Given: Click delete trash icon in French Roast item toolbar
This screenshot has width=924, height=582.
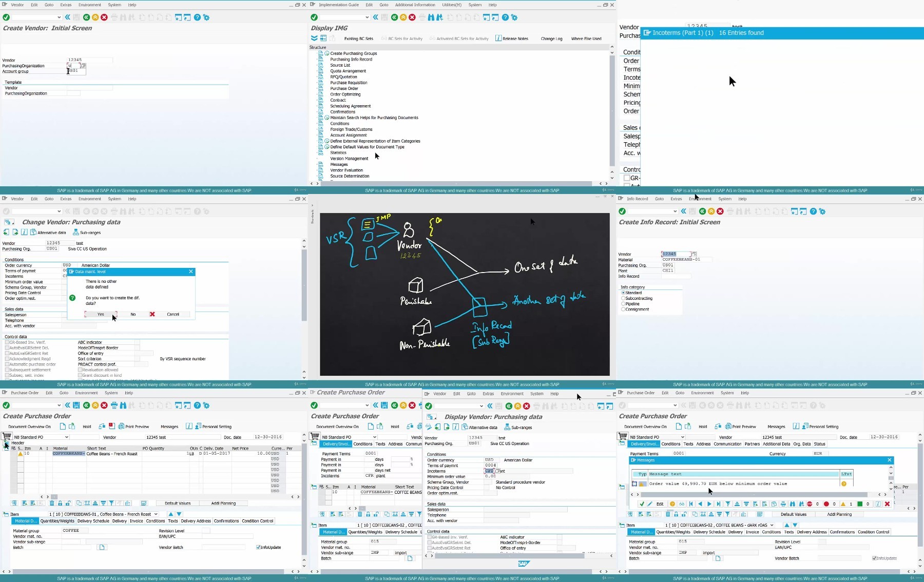Looking at the screenshot, I should [52, 503].
